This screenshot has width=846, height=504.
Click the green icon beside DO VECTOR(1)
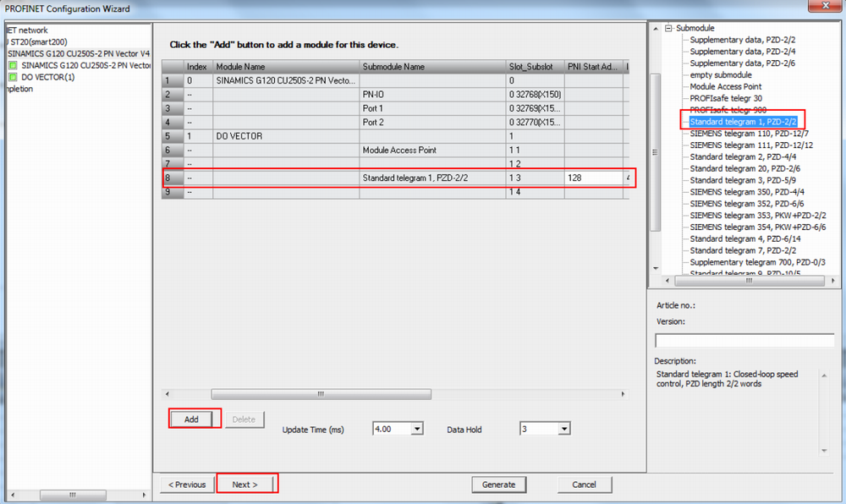tap(13, 77)
